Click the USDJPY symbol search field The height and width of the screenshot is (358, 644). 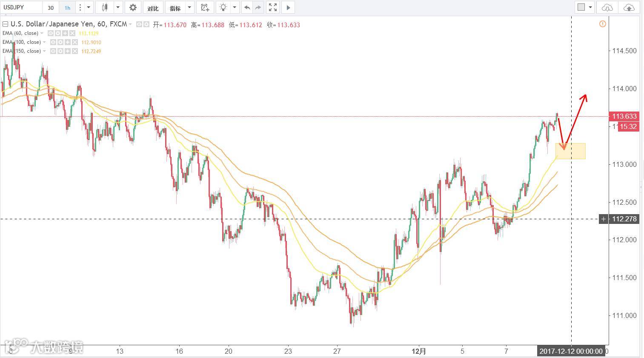pyautogui.click(x=21, y=7)
